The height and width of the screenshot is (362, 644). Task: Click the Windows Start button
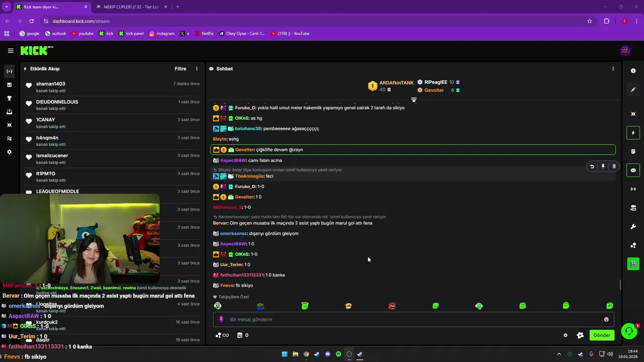pyautogui.click(x=284, y=354)
